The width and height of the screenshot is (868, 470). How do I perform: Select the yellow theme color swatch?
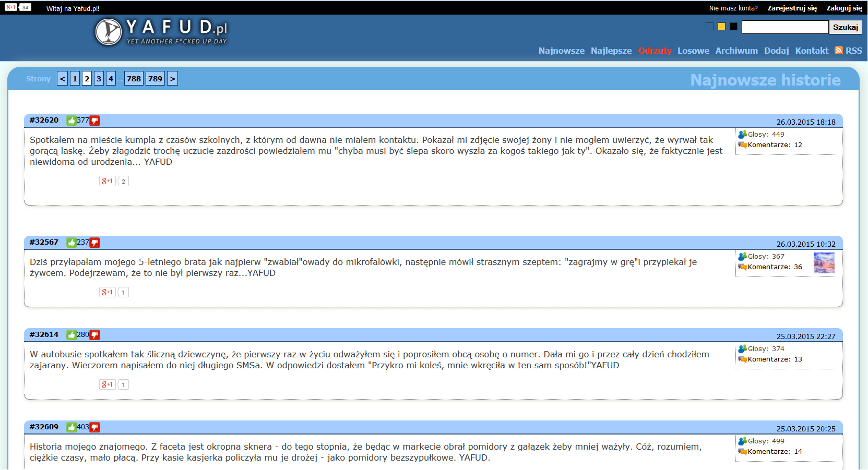point(721,27)
